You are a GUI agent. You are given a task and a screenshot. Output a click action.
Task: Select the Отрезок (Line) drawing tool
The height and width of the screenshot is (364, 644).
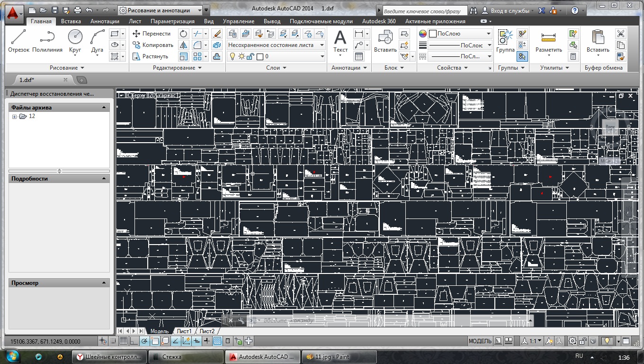tap(18, 40)
